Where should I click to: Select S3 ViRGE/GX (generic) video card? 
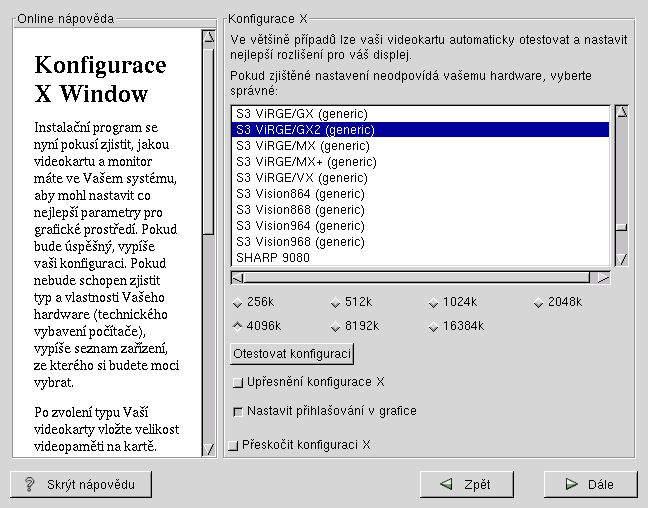click(302, 113)
